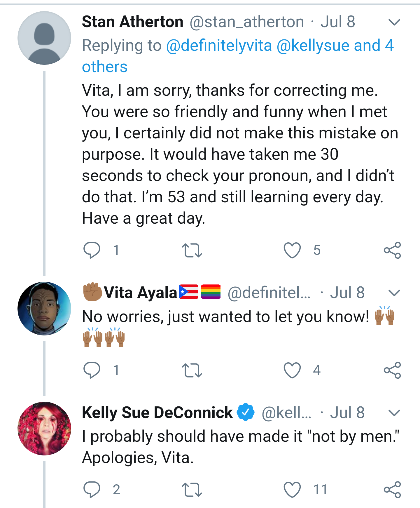Show the 'others' being replied to
420x508 pixels.
coord(105,67)
